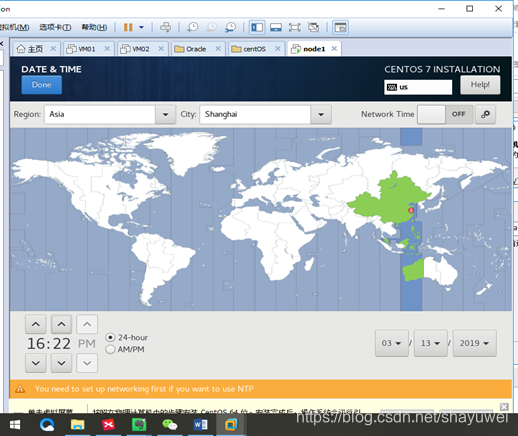
Task: Click the AM/PM up arrow
Action: click(x=87, y=324)
